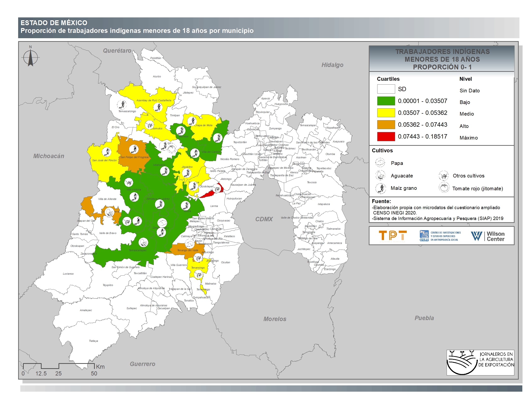Click the green Bajo quartile swatch
Viewport: 532px width, 411px height.
click(x=386, y=101)
